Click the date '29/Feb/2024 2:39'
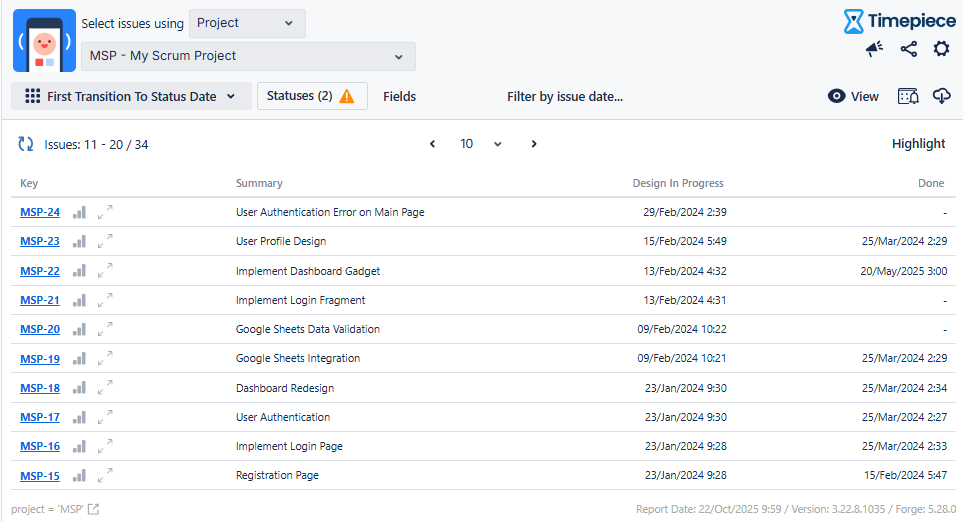The image size is (963, 522). (685, 212)
